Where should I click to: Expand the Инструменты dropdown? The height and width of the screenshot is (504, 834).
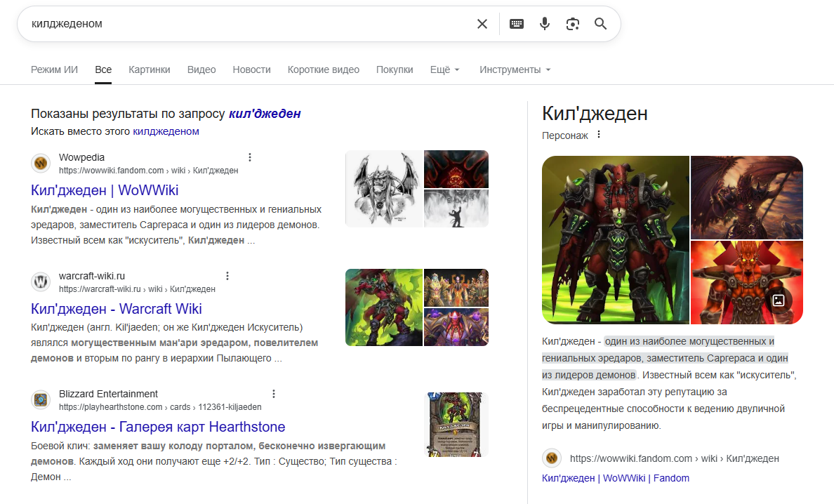point(515,69)
